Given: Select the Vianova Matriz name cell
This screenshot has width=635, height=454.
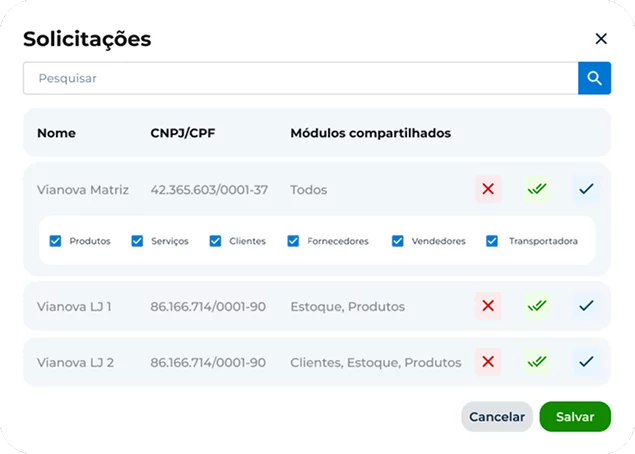Looking at the screenshot, I should 83,190.
